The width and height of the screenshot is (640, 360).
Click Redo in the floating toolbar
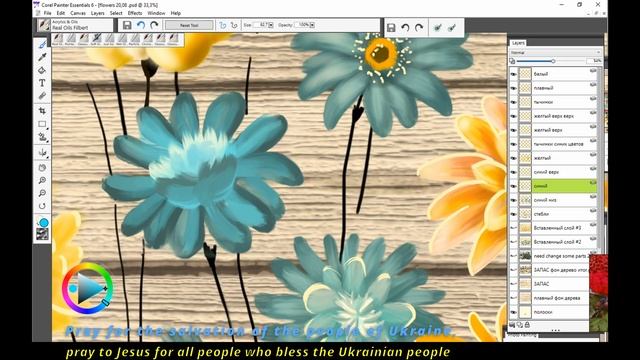pos(419,28)
